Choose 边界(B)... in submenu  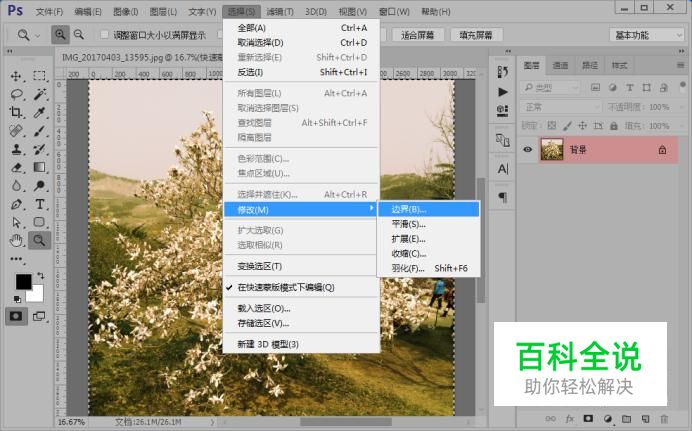(x=429, y=209)
